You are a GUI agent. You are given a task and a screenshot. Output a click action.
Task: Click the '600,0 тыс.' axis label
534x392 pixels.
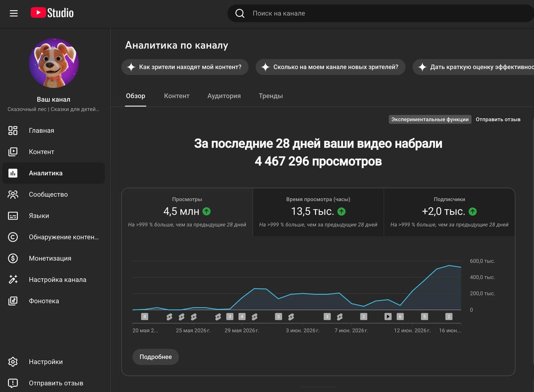point(482,261)
